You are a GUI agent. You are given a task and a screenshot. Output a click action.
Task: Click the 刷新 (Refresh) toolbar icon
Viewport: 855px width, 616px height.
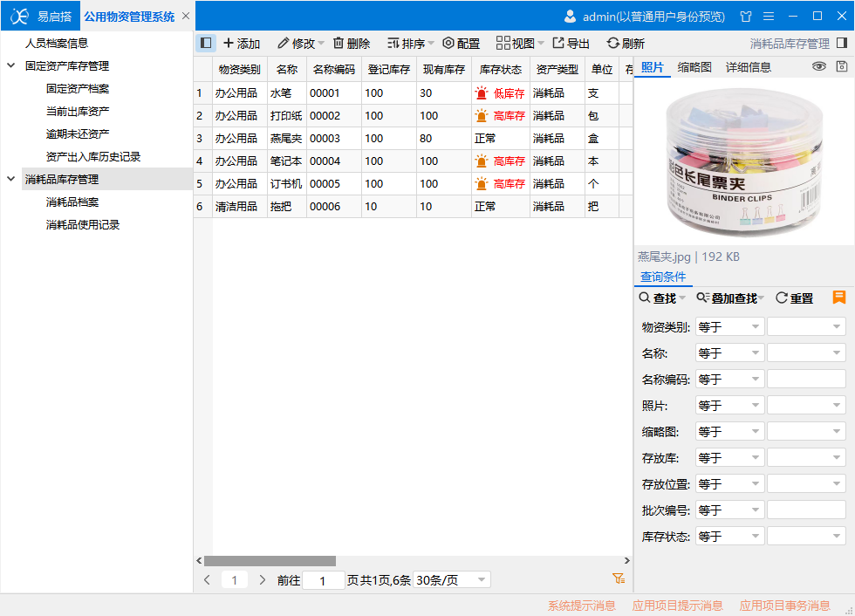613,44
